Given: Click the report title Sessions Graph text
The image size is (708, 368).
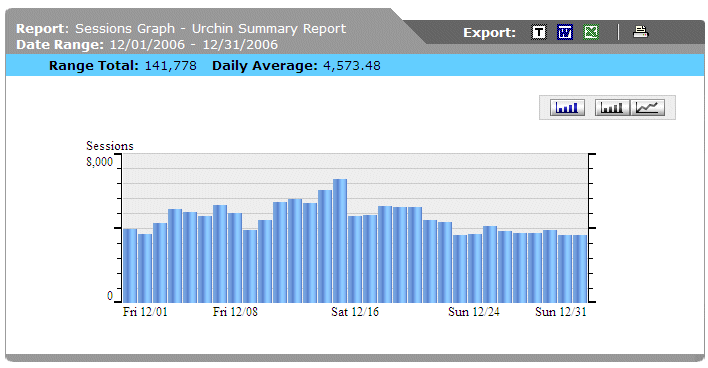Looking at the screenshot, I should click(125, 28).
